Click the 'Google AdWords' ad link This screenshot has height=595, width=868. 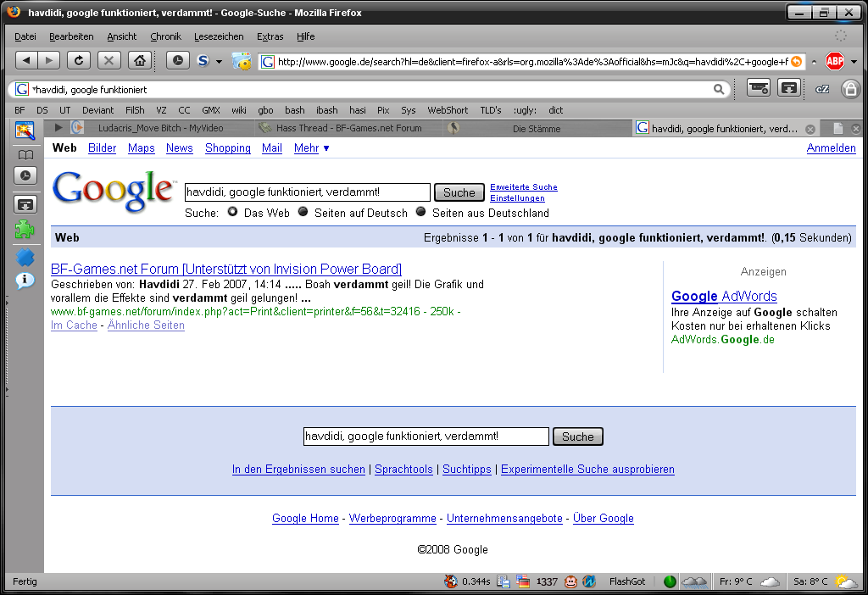click(x=724, y=296)
